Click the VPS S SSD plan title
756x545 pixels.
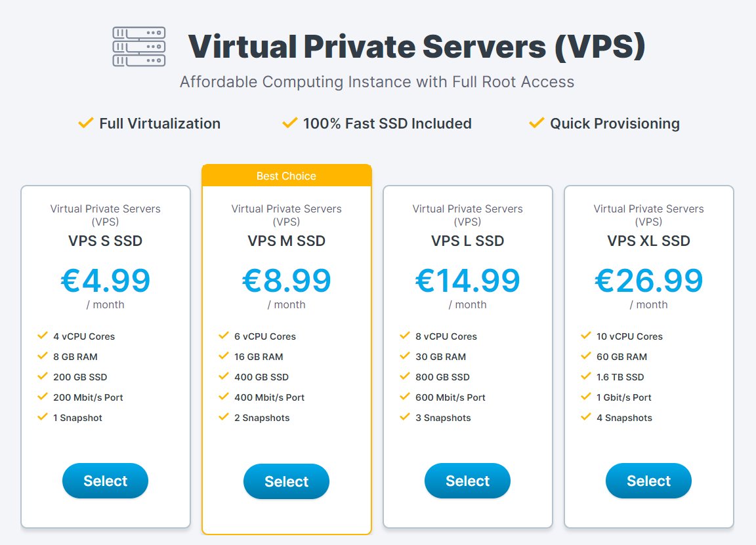tap(105, 241)
